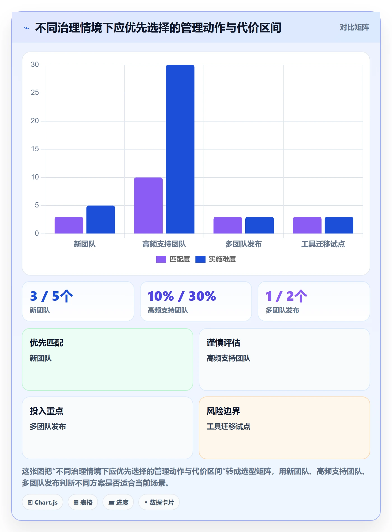Click the purple bar for 多团队发布

point(228,225)
